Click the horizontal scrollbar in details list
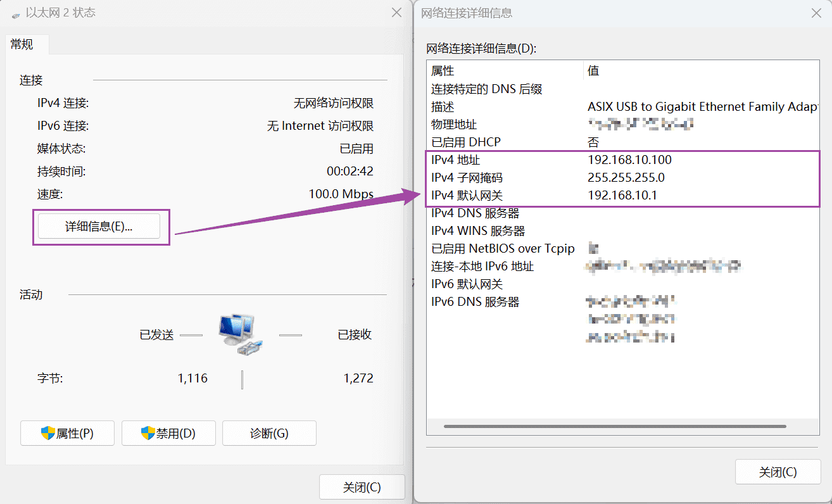832x504 pixels. coord(614,427)
